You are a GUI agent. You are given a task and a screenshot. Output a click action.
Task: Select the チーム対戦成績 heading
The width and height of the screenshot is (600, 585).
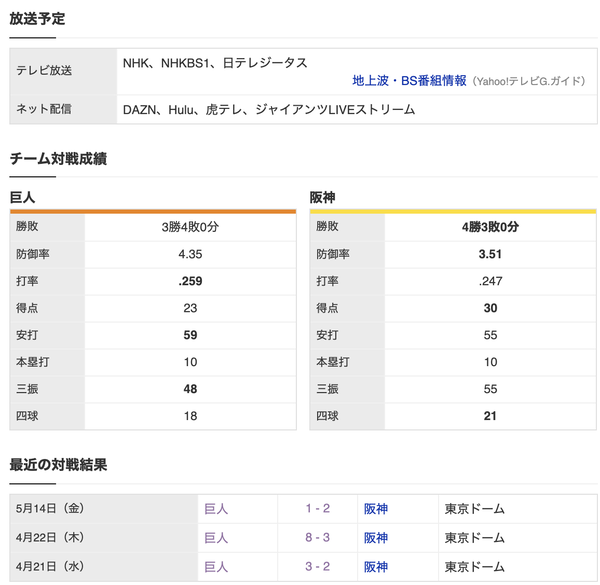(x=58, y=158)
